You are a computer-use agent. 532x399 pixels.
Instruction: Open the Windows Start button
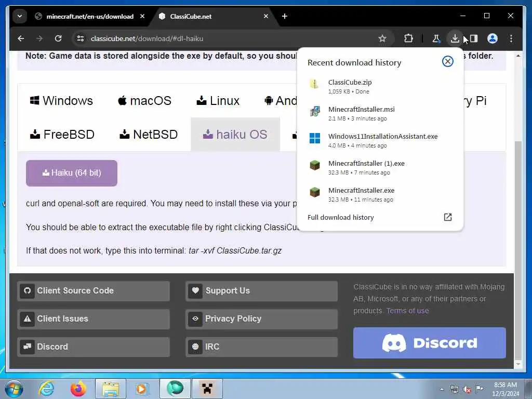coord(14,389)
